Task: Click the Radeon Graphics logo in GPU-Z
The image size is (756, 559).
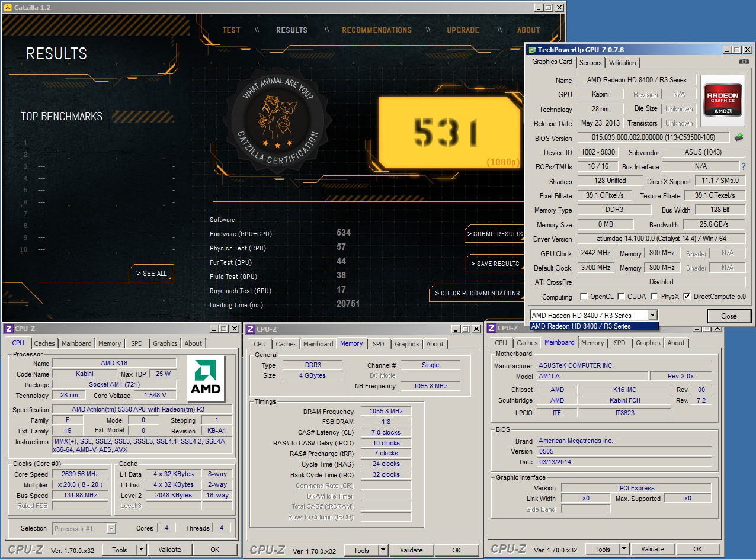Action: pyautogui.click(x=722, y=101)
